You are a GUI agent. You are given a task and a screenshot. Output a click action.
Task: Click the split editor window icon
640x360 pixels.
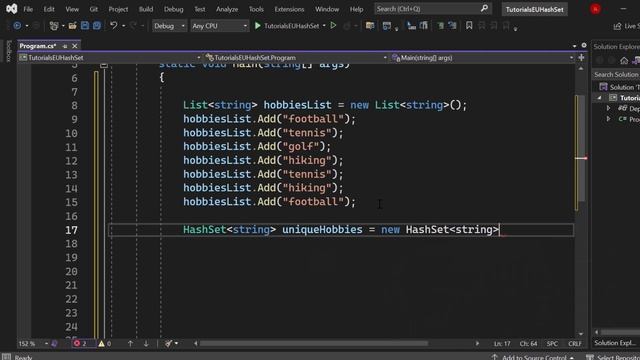pyautogui.click(x=581, y=58)
